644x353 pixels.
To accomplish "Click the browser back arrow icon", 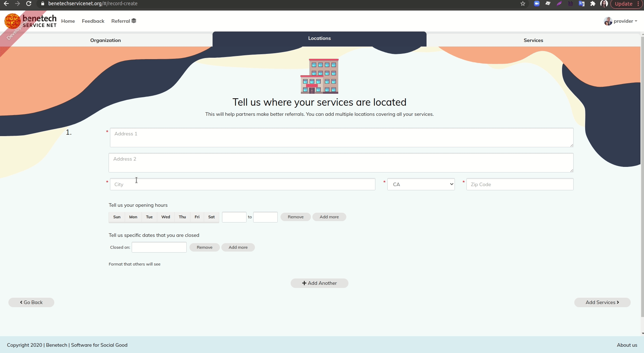I will click(7, 4).
